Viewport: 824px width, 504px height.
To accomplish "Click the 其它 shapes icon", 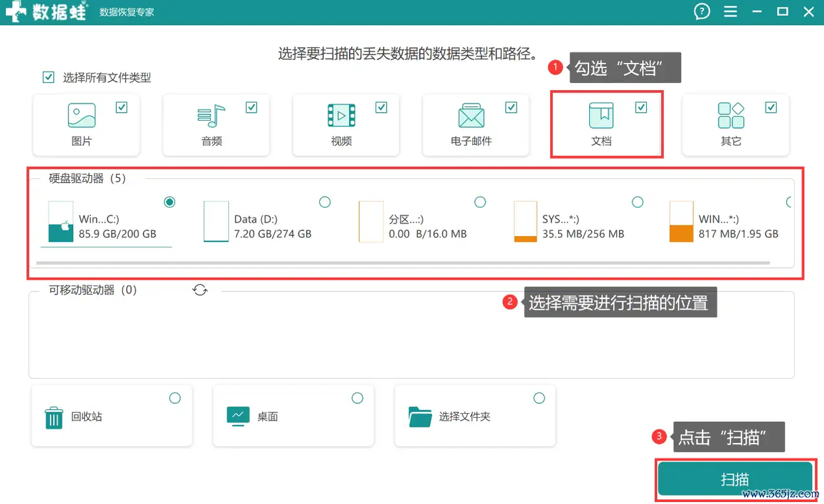I will [731, 115].
